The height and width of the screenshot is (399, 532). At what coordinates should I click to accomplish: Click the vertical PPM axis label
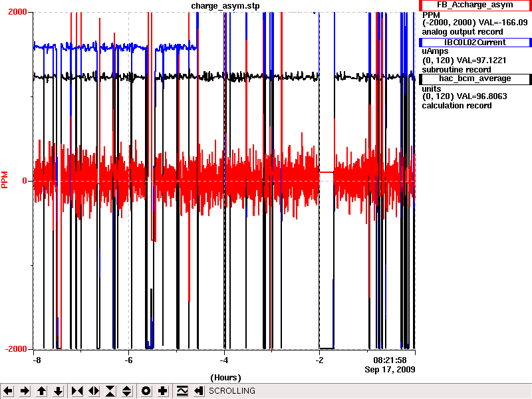(5, 180)
